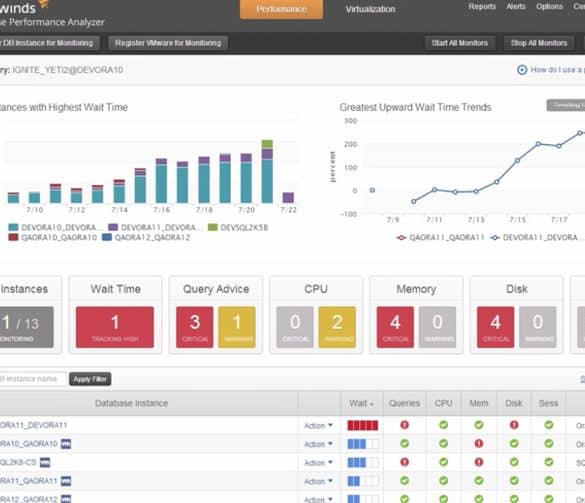Switch to the Virtualization tab

click(370, 9)
